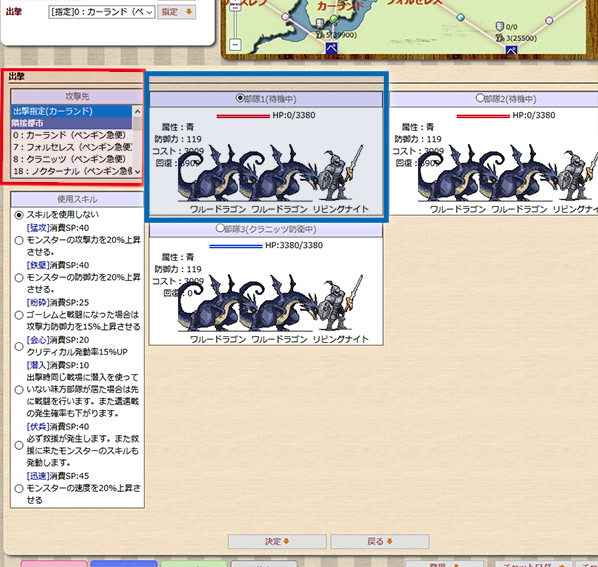Select the pink map node at far right
598x567 pixels.
pos(549,20)
